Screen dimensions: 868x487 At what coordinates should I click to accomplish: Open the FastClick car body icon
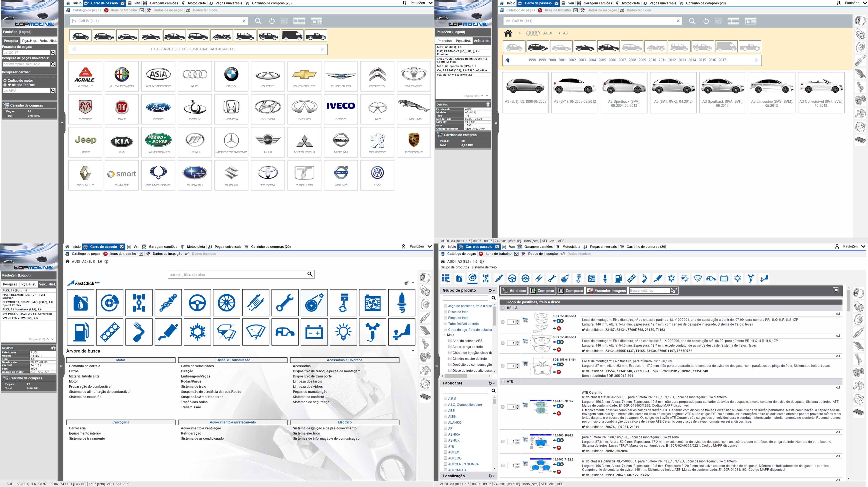[285, 332]
